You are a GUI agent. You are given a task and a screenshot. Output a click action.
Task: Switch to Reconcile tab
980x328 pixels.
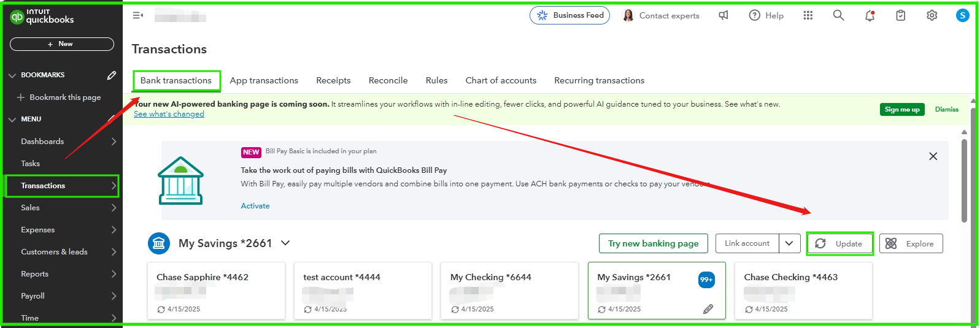click(388, 80)
